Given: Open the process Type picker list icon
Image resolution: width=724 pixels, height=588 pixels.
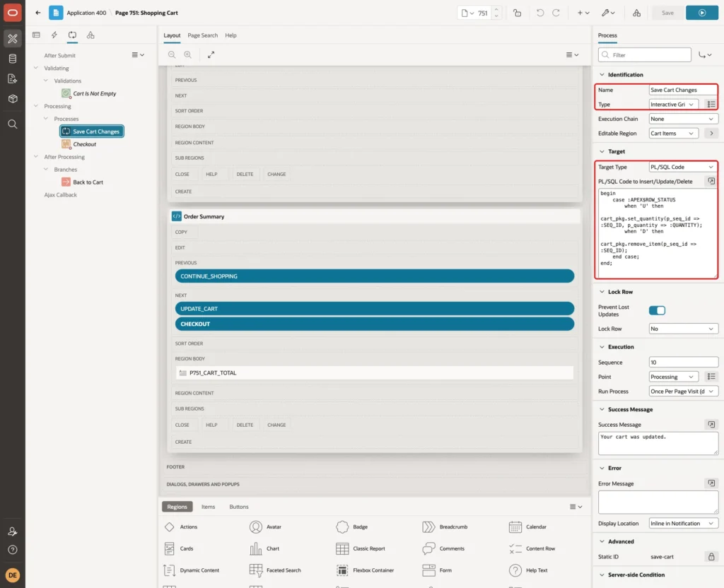Looking at the screenshot, I should pos(711,105).
